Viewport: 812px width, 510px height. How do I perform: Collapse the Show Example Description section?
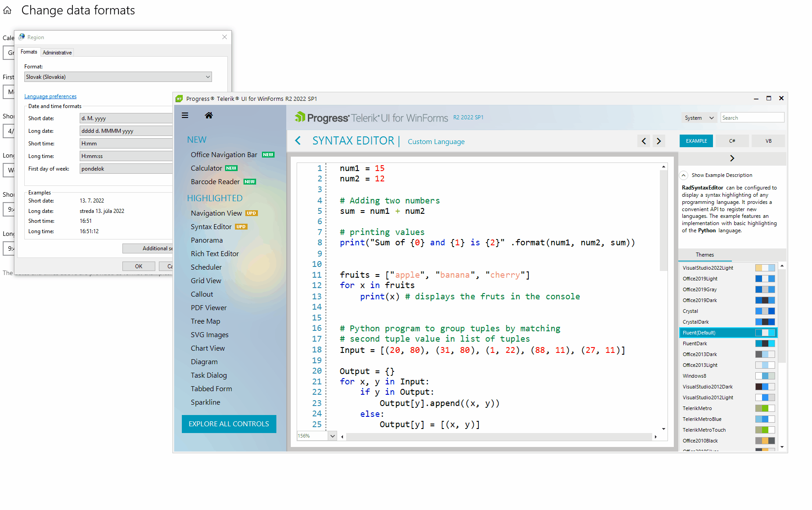(x=684, y=175)
